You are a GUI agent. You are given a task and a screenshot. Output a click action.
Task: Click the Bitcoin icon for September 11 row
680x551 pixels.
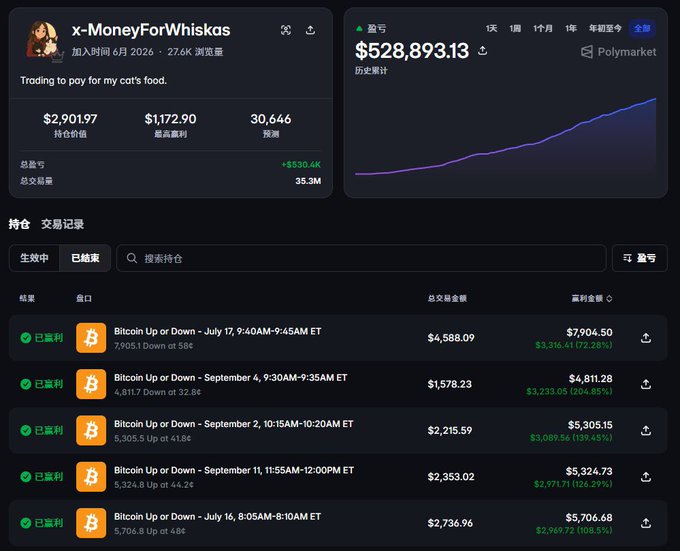coord(91,477)
